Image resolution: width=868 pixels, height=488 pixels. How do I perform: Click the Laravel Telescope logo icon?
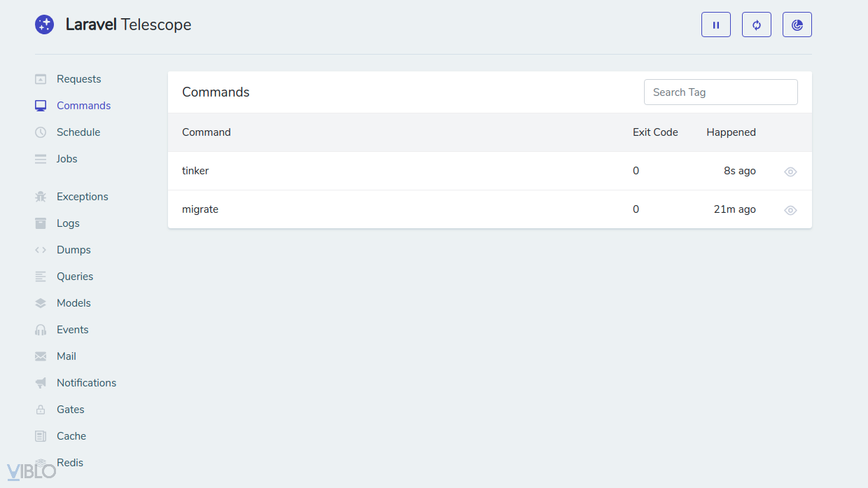[x=44, y=25]
